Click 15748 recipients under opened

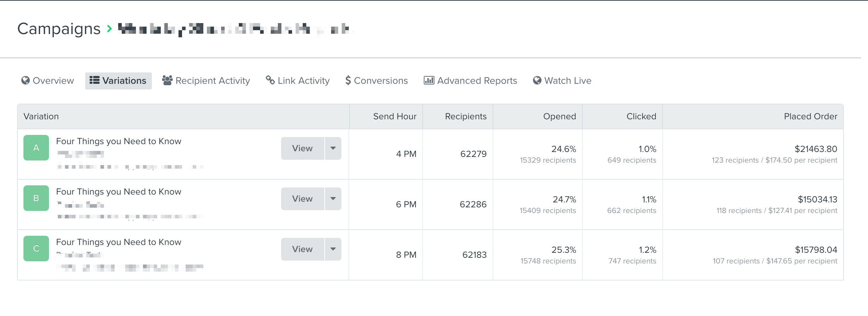click(x=548, y=261)
